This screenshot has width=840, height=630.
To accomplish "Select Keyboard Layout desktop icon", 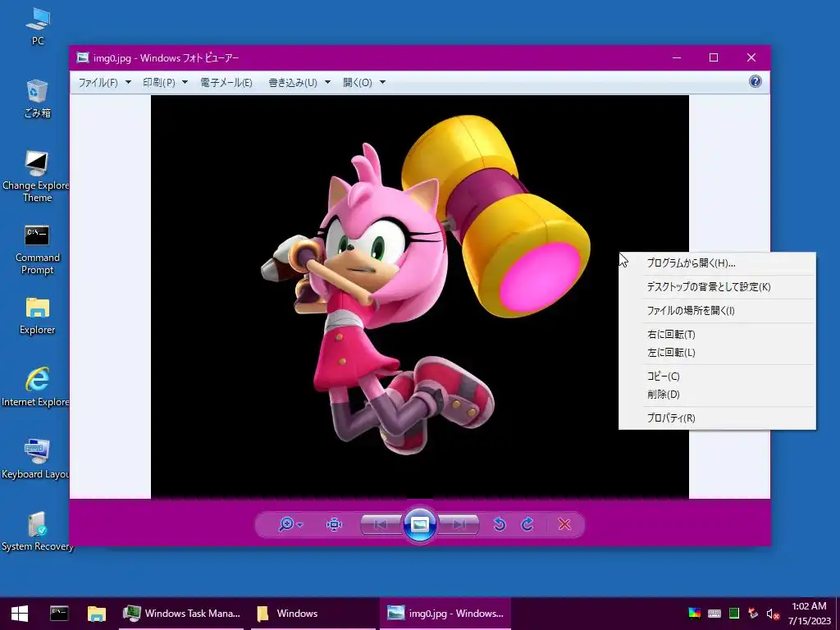I will [36, 459].
